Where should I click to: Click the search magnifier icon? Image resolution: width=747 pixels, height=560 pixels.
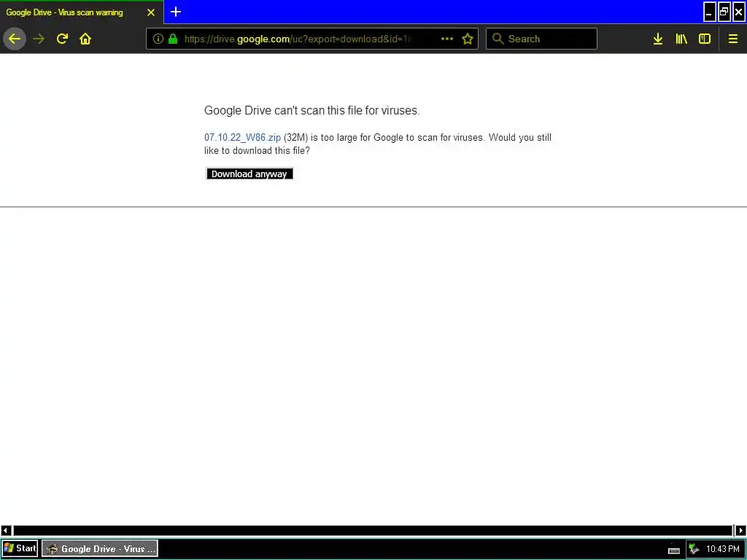pyautogui.click(x=498, y=39)
